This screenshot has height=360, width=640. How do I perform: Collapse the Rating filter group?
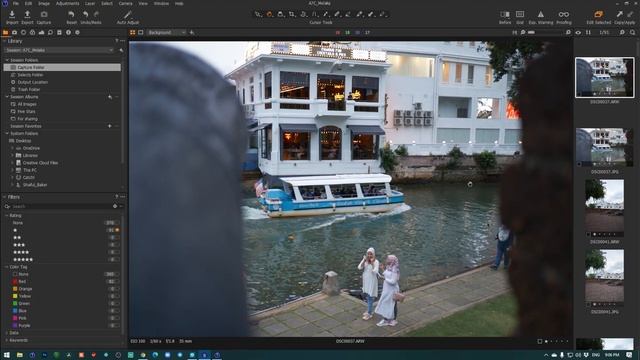(x=7, y=216)
